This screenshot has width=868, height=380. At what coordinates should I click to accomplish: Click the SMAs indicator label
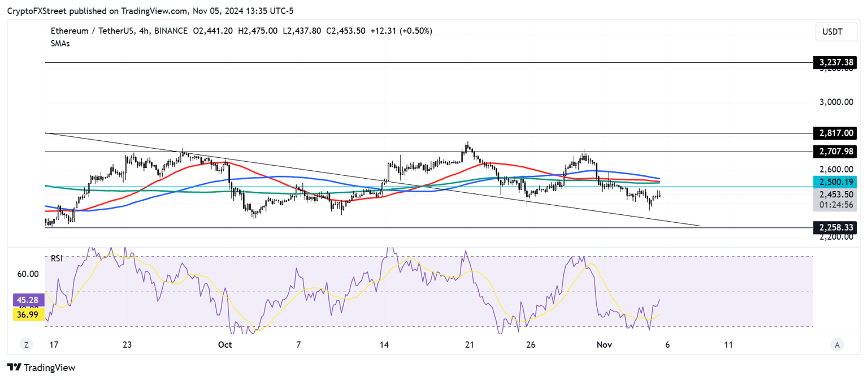(x=60, y=44)
